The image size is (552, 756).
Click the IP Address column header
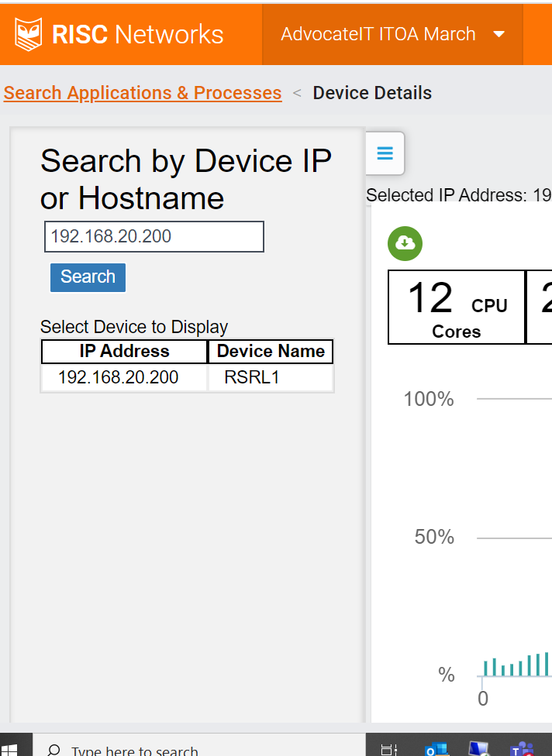[x=125, y=352]
